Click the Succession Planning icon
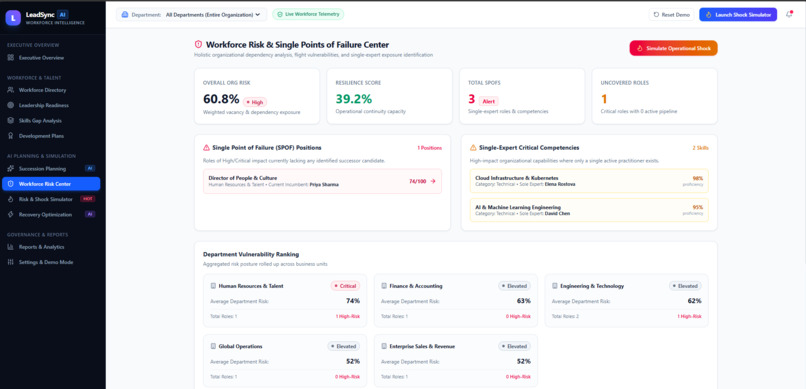Viewport: 806px width, 389px height. tap(11, 169)
